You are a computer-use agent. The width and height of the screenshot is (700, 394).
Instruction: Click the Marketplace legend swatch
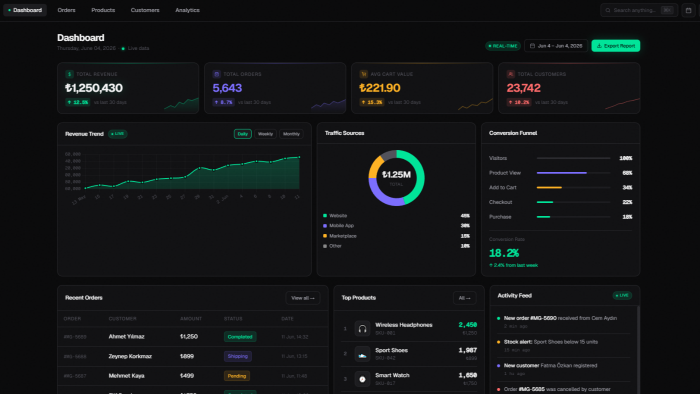click(325, 236)
